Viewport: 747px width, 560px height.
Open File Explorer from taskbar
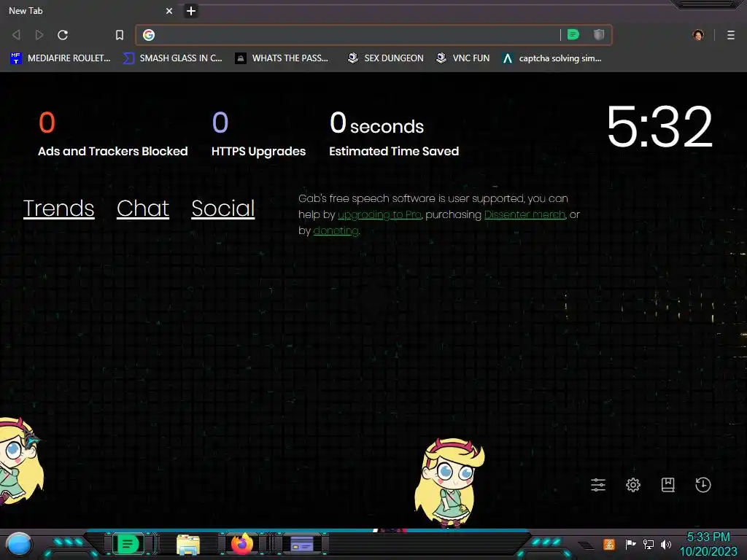188,544
